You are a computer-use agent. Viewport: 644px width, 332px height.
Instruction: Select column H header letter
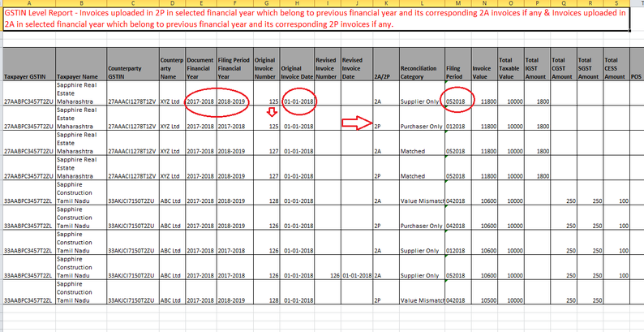click(x=297, y=3)
